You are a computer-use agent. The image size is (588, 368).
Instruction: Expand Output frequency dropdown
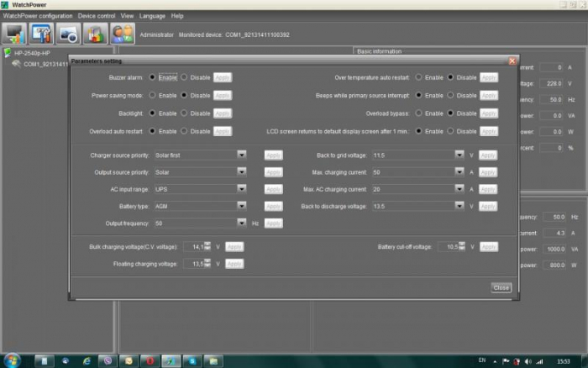(242, 223)
